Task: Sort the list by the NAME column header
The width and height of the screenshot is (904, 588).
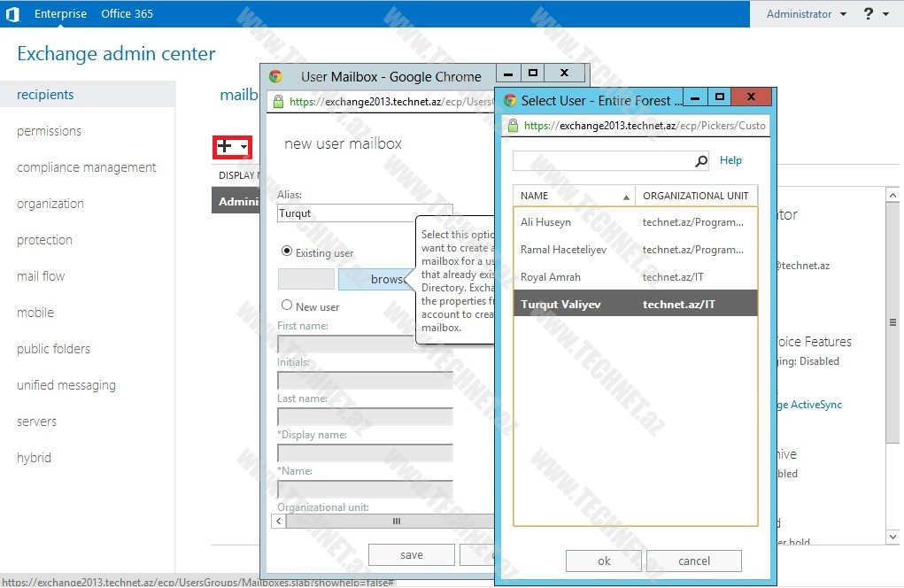Action: 573,196
